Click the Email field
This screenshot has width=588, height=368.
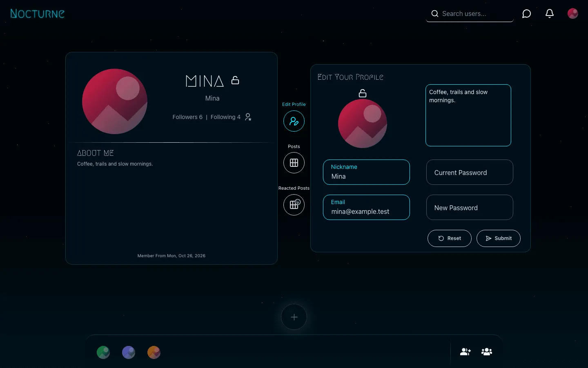(366, 207)
